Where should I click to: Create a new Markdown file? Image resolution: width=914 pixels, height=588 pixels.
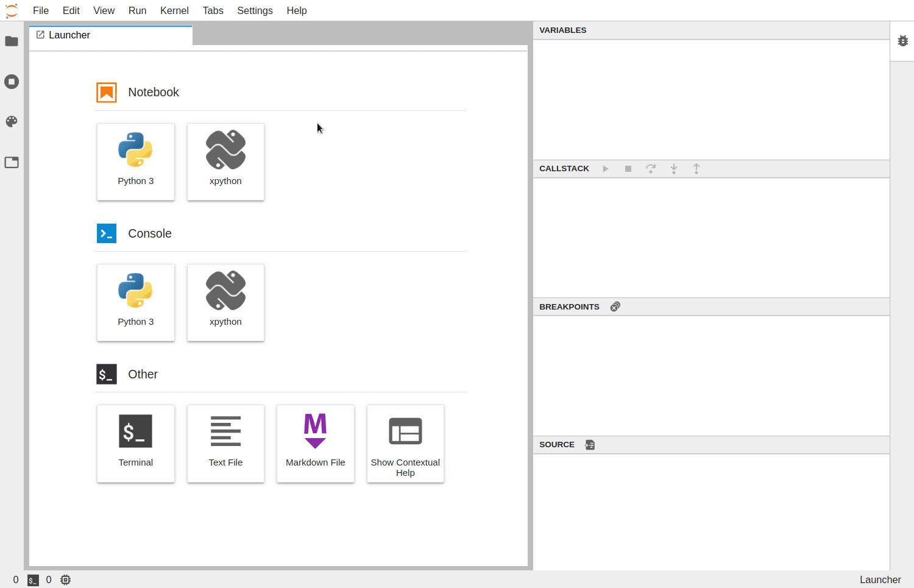(x=315, y=444)
